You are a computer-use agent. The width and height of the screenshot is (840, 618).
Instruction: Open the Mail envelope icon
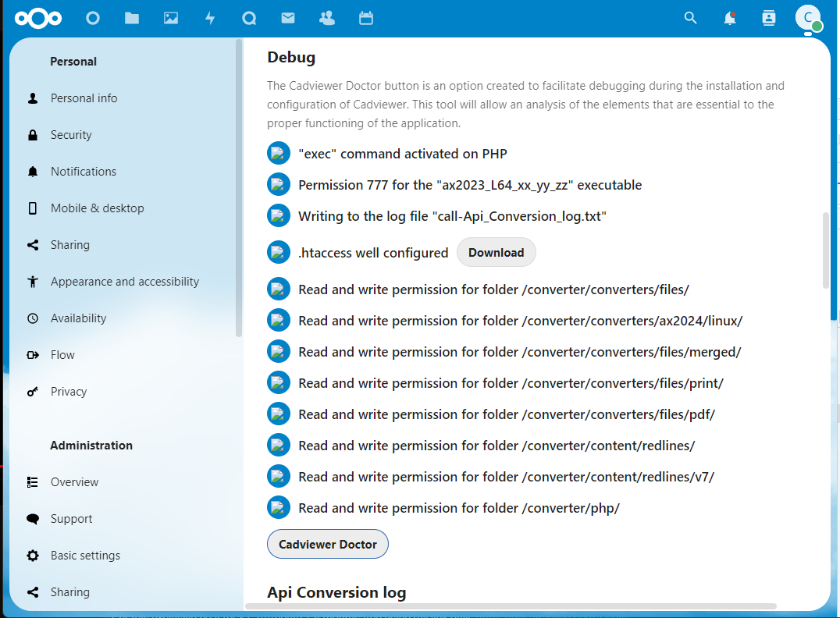pyautogui.click(x=288, y=18)
